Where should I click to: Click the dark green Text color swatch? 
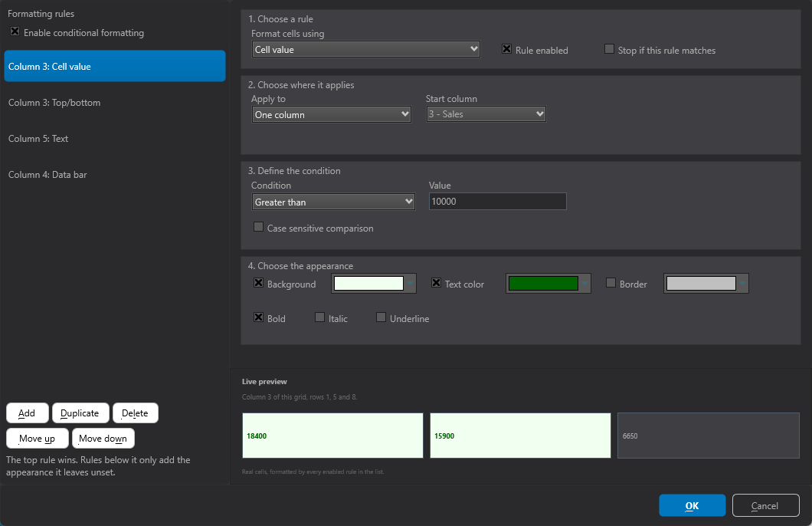[543, 284]
